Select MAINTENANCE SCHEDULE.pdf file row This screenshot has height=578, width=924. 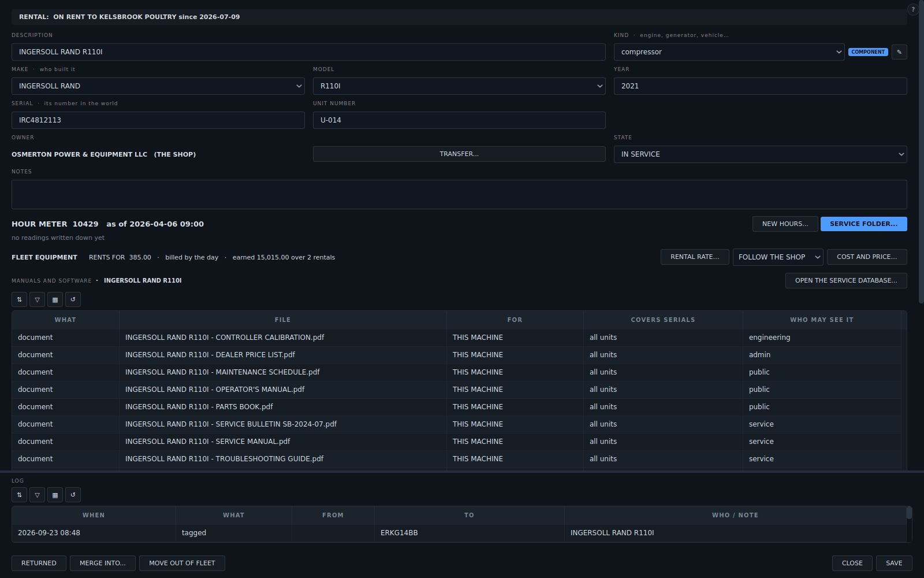[x=456, y=372]
